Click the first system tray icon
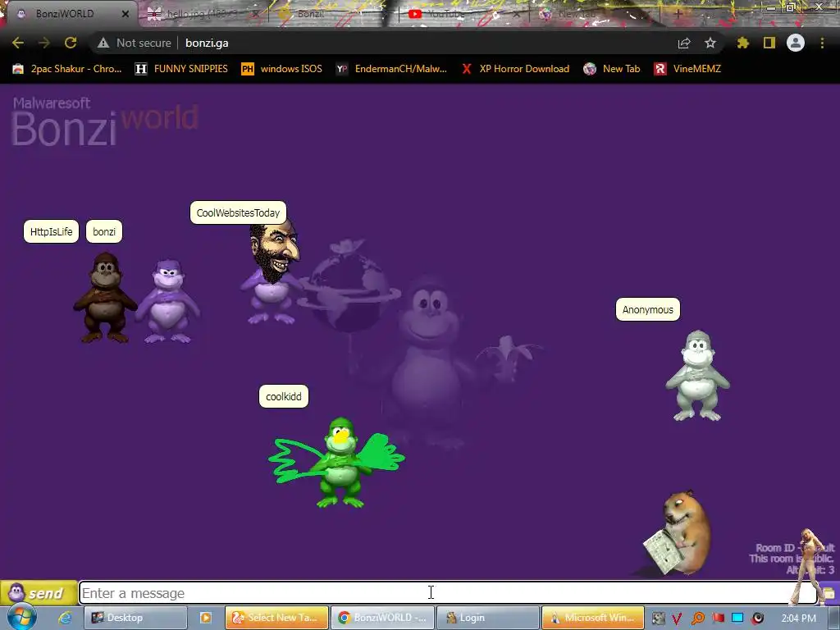This screenshot has height=630, width=840. tap(659, 619)
